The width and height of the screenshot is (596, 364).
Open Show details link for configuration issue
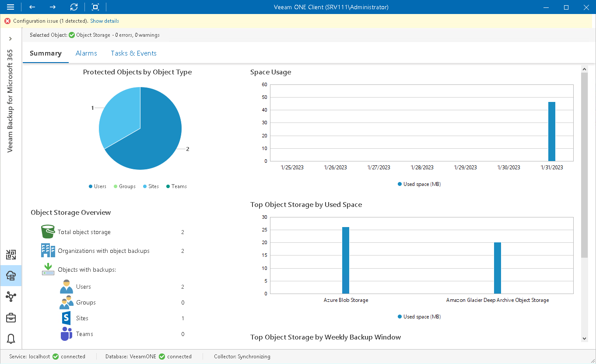coord(105,21)
